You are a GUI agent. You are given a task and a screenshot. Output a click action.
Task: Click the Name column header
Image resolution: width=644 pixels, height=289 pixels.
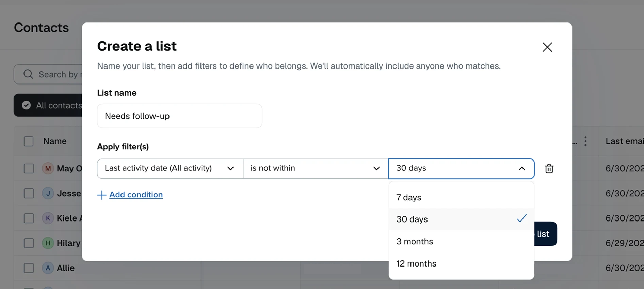pyautogui.click(x=55, y=141)
